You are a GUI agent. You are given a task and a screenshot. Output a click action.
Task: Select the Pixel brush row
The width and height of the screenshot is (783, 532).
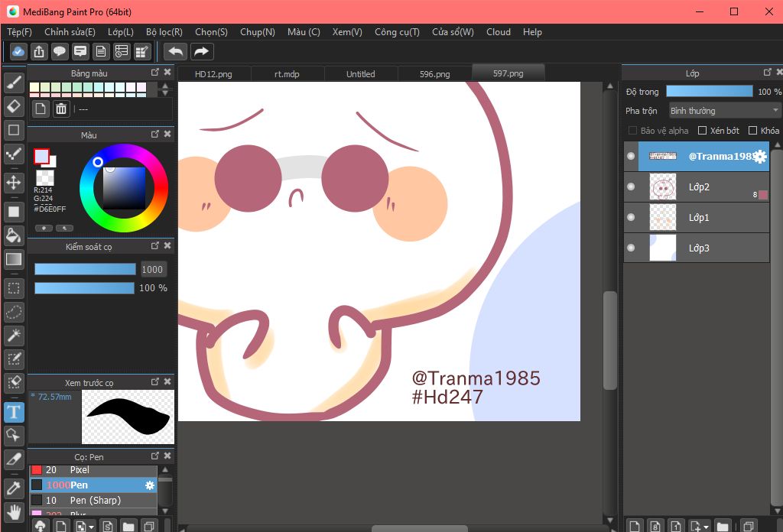coord(94,470)
